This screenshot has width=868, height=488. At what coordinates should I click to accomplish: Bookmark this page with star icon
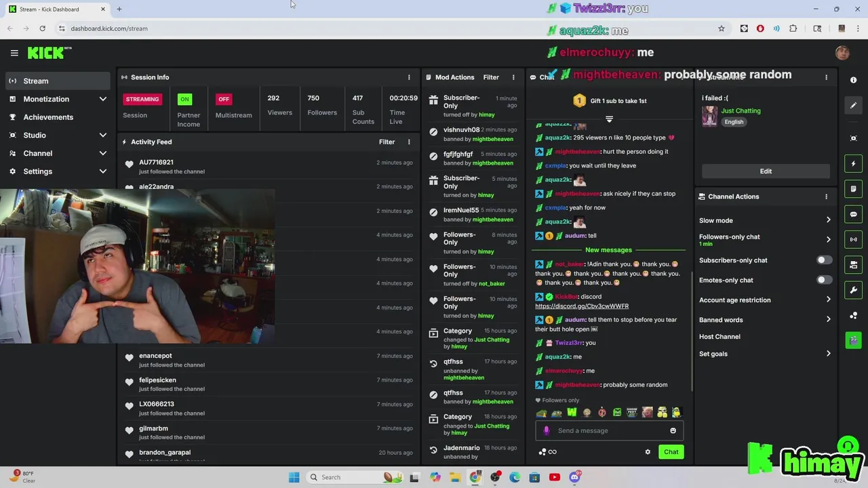click(x=721, y=28)
